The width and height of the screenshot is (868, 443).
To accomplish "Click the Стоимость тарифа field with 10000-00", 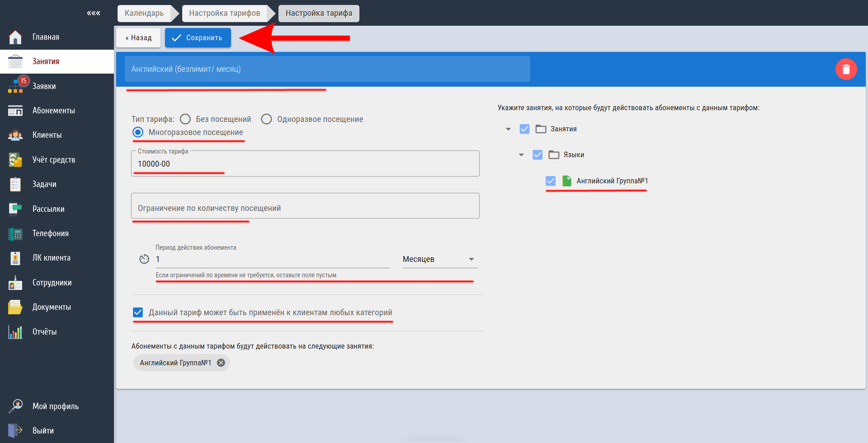I will pos(305,163).
